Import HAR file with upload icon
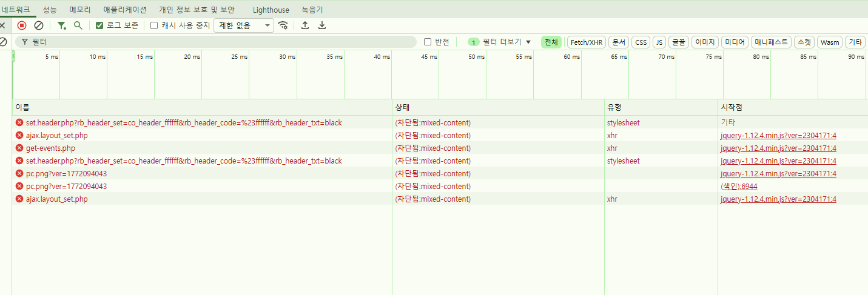This screenshot has height=295, width=868. [x=305, y=25]
